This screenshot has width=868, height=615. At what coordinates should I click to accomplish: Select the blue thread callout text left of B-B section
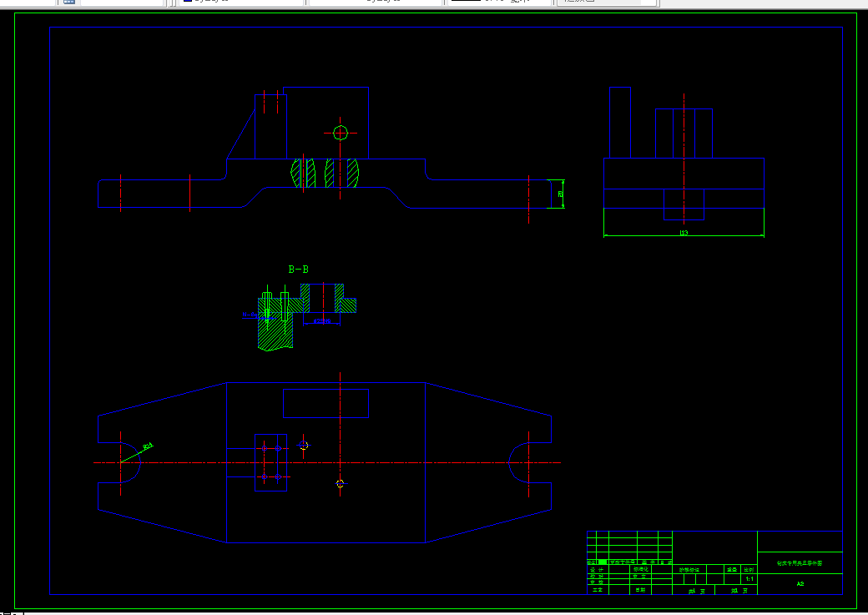pyautogui.click(x=250, y=315)
